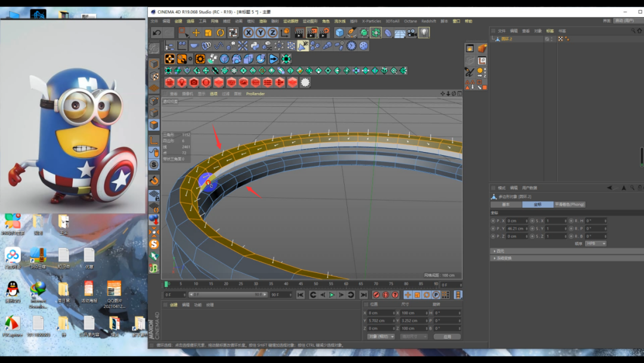This screenshot has width=644, height=363.
Task: Open the X-Particles menu
Action: point(371,21)
